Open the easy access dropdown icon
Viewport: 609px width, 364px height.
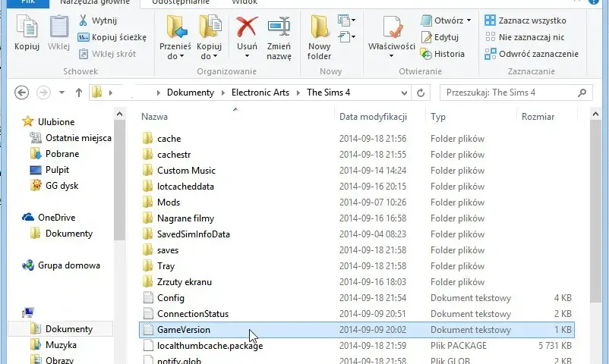click(x=346, y=37)
